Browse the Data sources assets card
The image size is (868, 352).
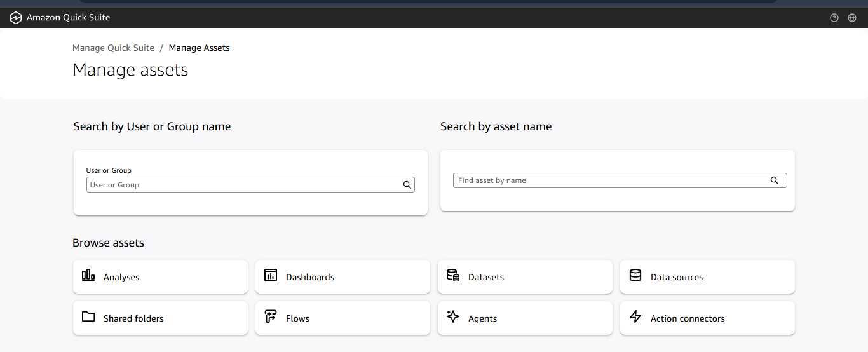click(707, 276)
